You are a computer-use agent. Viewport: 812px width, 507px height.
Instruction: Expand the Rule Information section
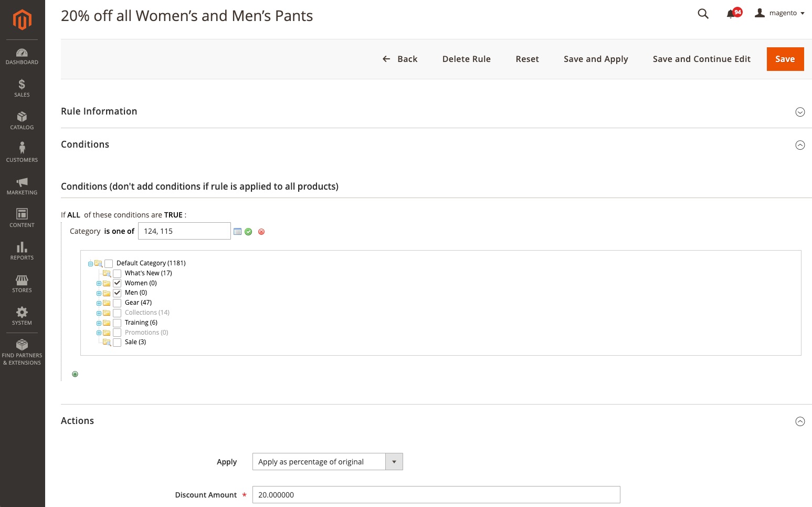[800, 112]
